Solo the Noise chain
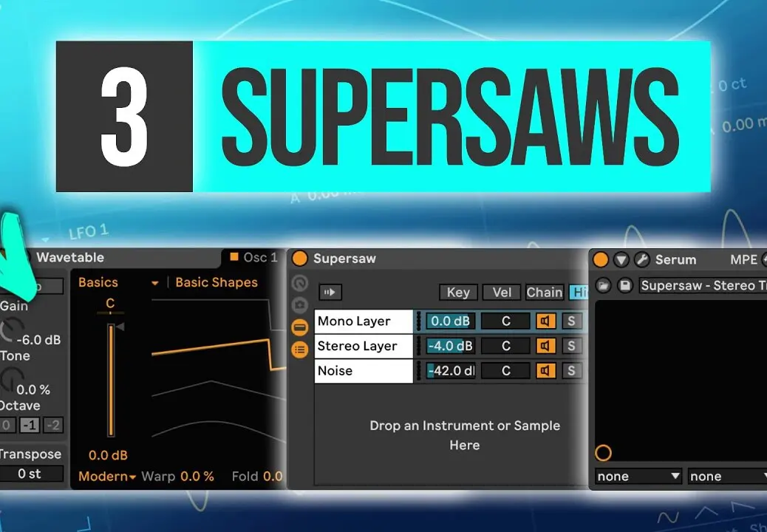Screen dimensions: 767x532 [x=571, y=371]
